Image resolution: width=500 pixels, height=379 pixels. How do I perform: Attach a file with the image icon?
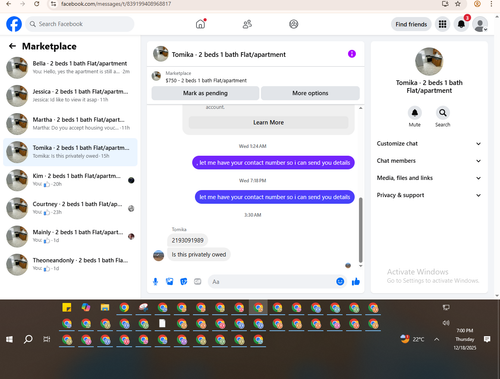(x=170, y=282)
